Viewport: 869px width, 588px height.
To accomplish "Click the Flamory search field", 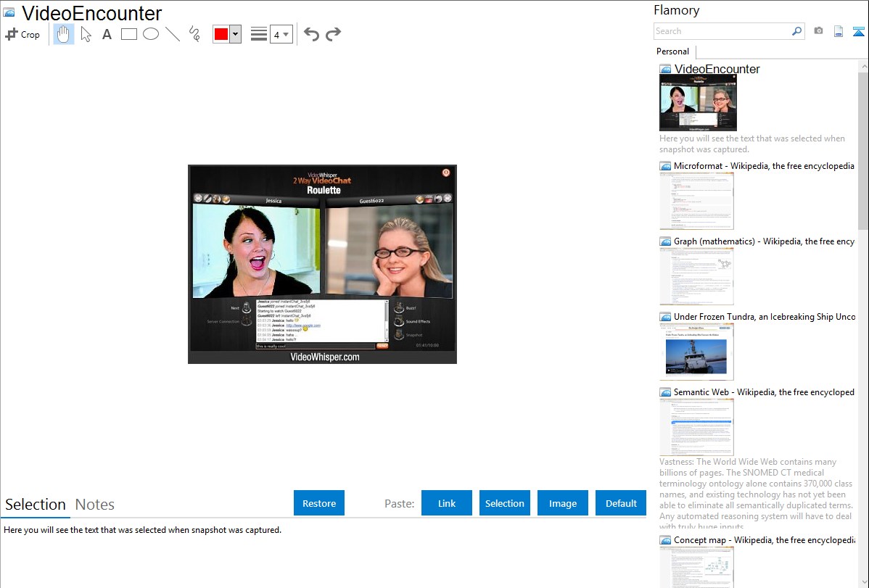I will [722, 31].
